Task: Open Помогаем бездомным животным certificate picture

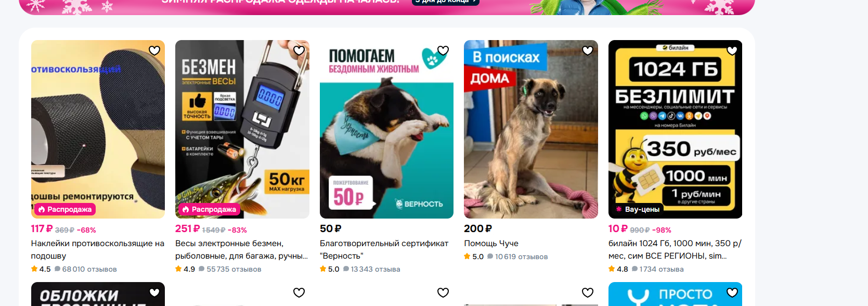Action: (386, 129)
